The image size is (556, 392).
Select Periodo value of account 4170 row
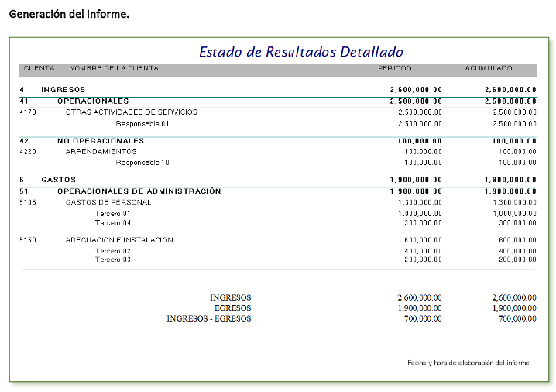click(420, 112)
